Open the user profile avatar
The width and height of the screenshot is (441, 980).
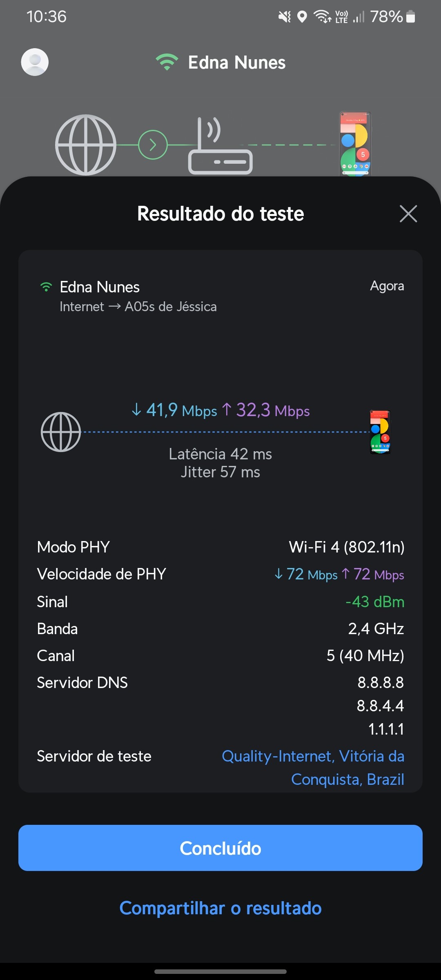(35, 62)
